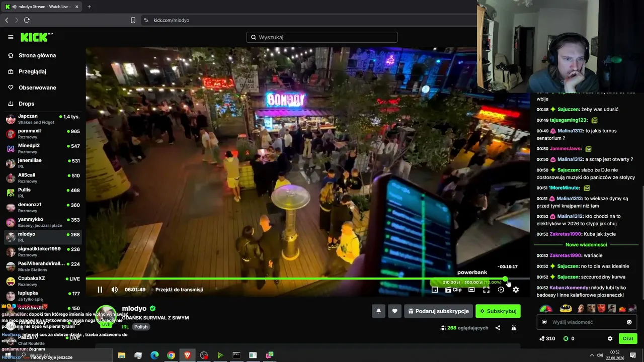Screen dimensions: 644x362
Task: Click the green Subskrybuj button
Action: click(x=498, y=311)
